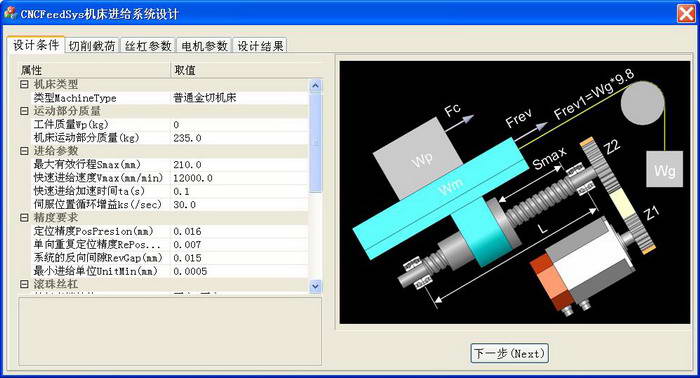This screenshot has height=378, width=700.
Task: Collapse the 机床类型 group
Action: (25, 84)
